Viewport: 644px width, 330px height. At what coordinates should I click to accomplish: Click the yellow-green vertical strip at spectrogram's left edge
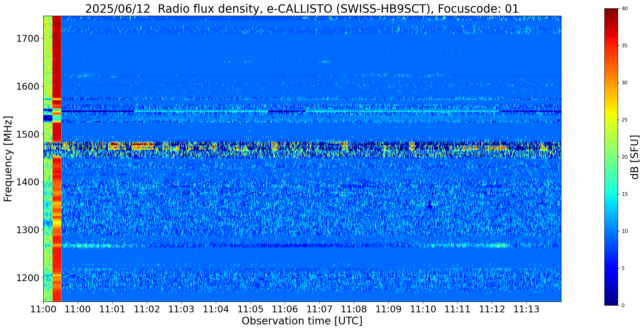tap(48, 159)
